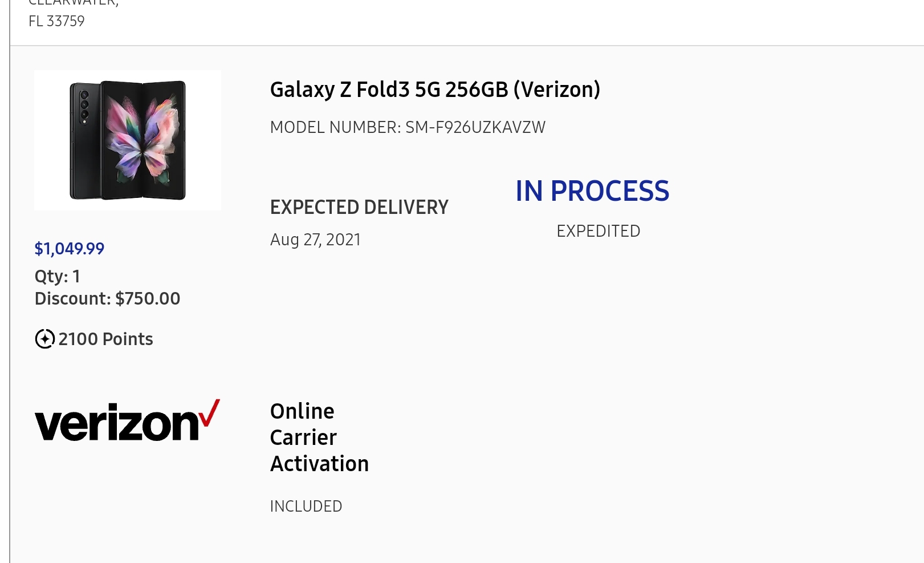This screenshot has height=563, width=924.
Task: Click the Verizon logo
Action: (x=127, y=421)
